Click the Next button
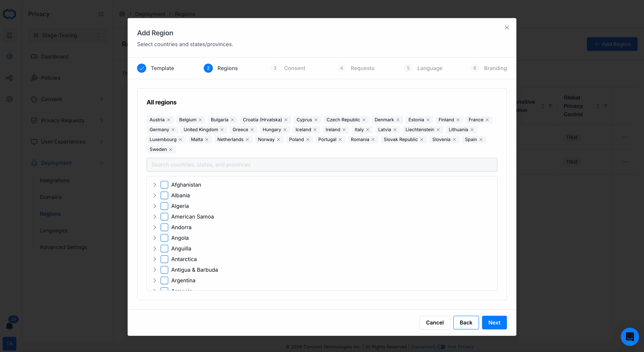 [x=494, y=323]
